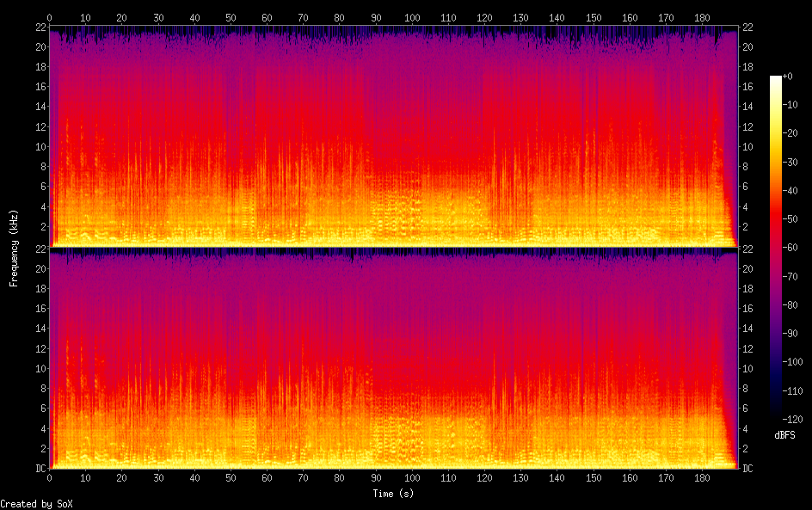This screenshot has height=510, width=812.
Task: Click "180" on the bottom time axis
Action: point(702,478)
